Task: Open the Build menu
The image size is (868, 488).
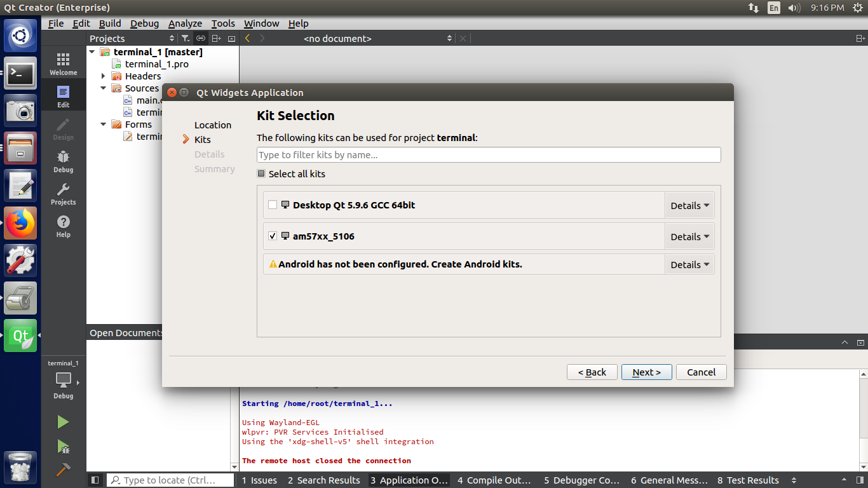Action: click(x=110, y=24)
